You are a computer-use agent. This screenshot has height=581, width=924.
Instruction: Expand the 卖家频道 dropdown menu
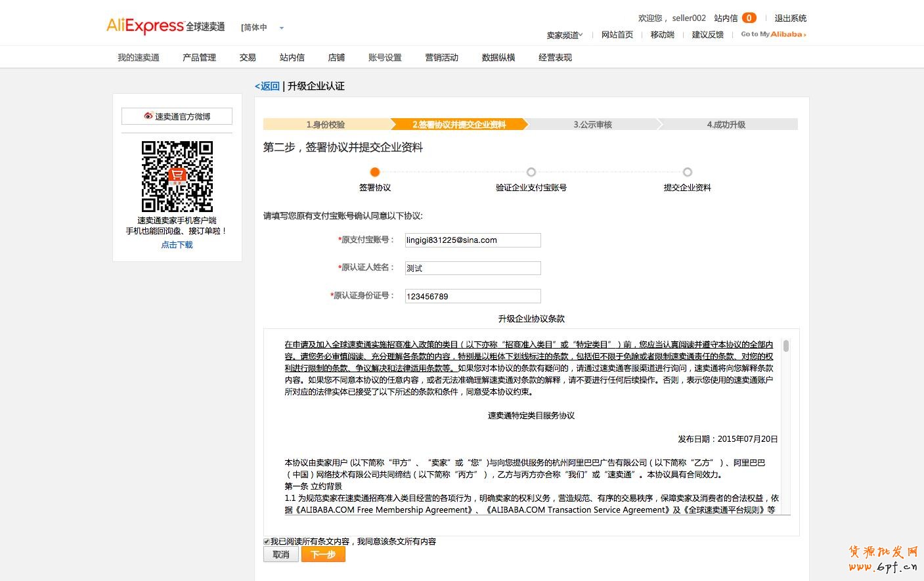click(564, 35)
